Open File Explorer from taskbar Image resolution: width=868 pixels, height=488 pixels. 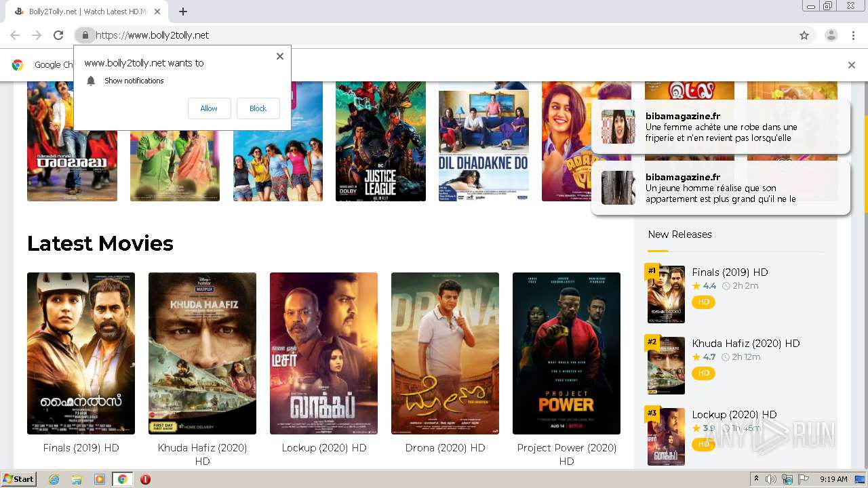tap(77, 479)
